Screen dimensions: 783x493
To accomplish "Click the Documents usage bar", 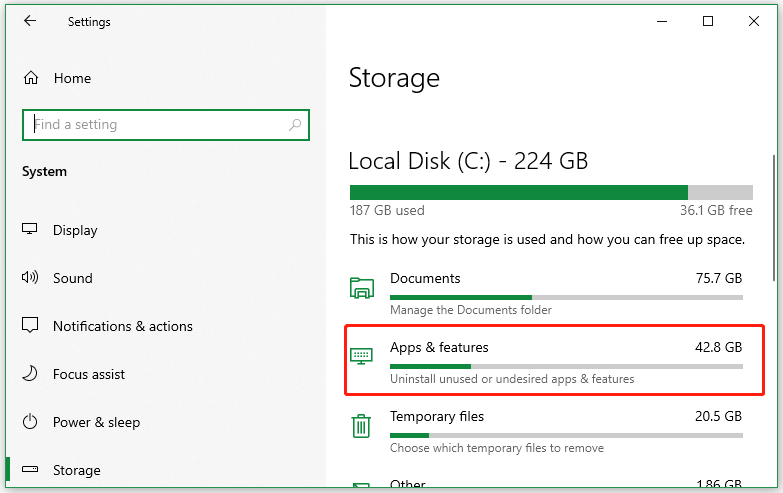I will click(566, 298).
